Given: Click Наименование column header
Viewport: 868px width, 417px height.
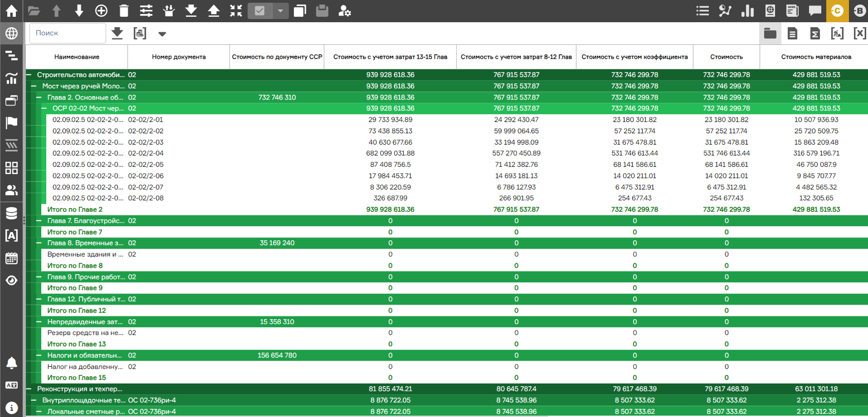Looking at the screenshot, I should pos(76,57).
